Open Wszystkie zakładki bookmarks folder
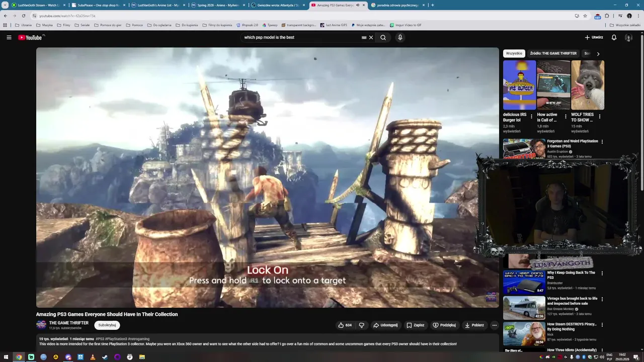Image resolution: width=644 pixels, height=362 pixels. [625, 25]
